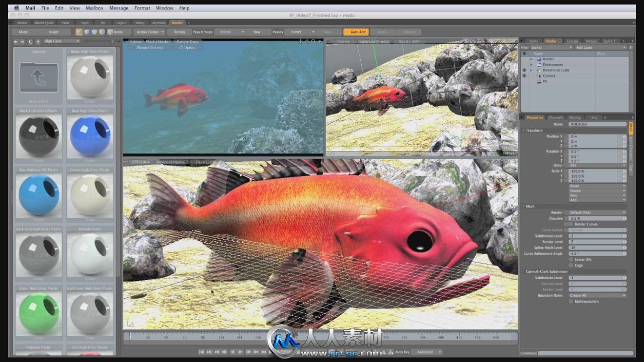Select Black High Gloss Plastic preset
This screenshot has height=362, width=644.
39,135
